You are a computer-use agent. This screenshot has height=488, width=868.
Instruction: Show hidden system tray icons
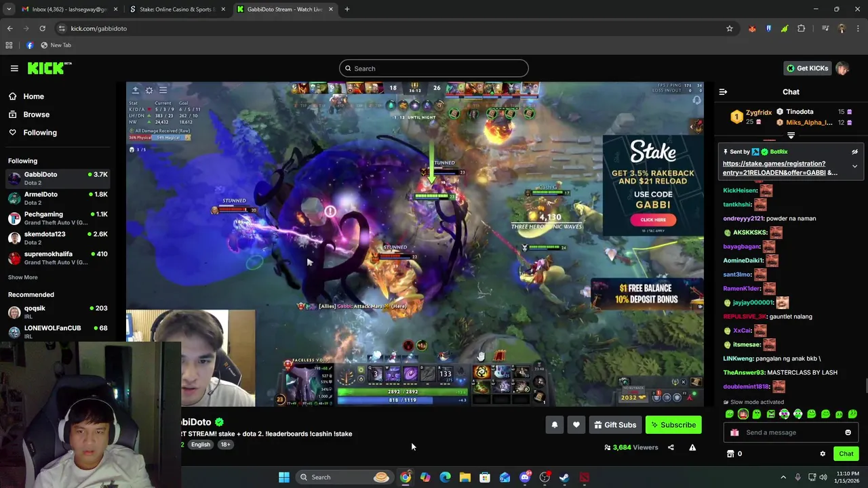pyautogui.click(x=783, y=477)
